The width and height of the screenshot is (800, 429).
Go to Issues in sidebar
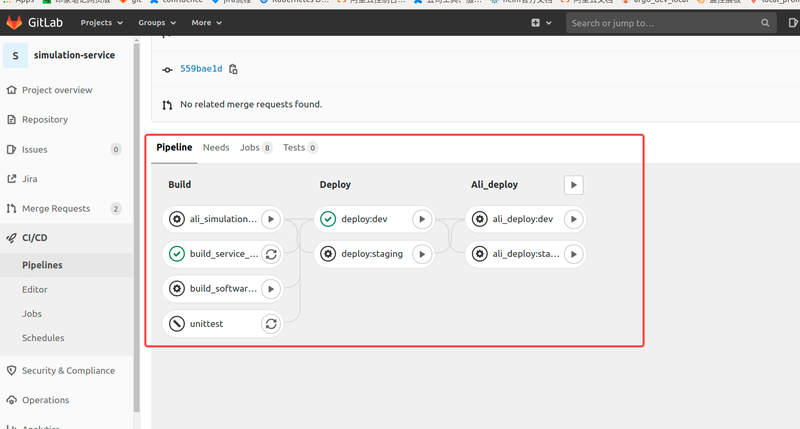coord(34,149)
